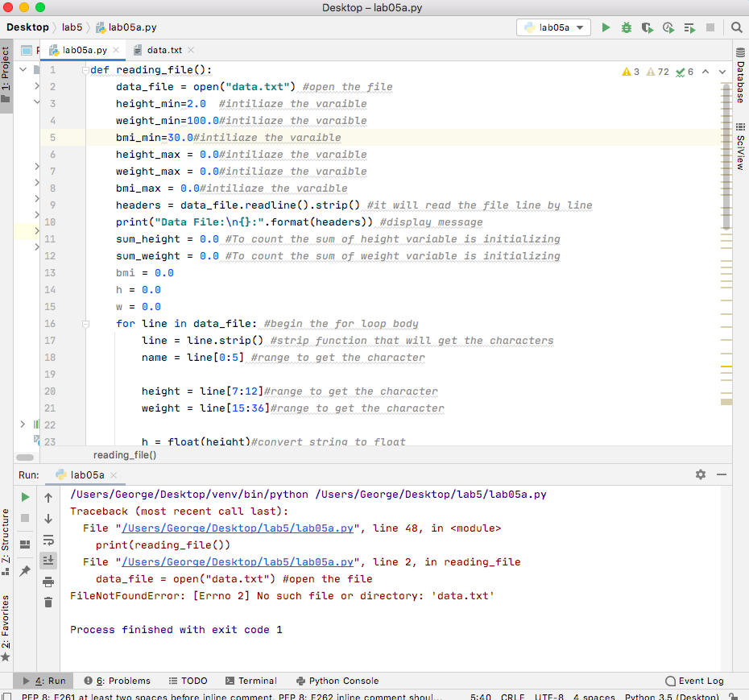
Task: Toggle scroll to end of console output
Action: click(48, 561)
